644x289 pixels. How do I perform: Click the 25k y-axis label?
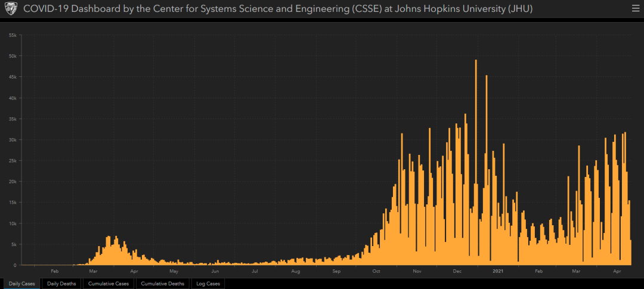coord(13,160)
